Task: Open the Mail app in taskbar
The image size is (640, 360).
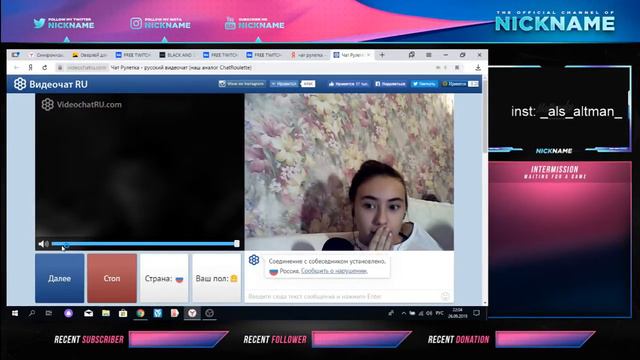Action: [88, 313]
